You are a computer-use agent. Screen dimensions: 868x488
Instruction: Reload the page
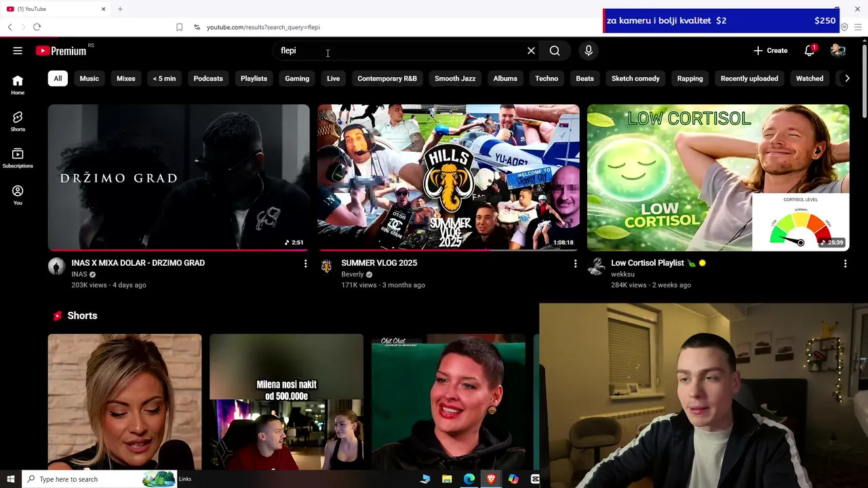pos(37,27)
